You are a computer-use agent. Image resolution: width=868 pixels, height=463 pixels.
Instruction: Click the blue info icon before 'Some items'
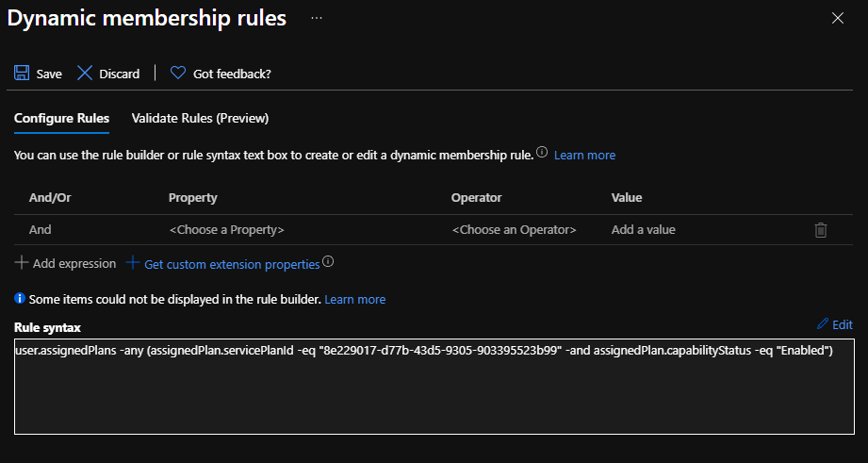20,299
